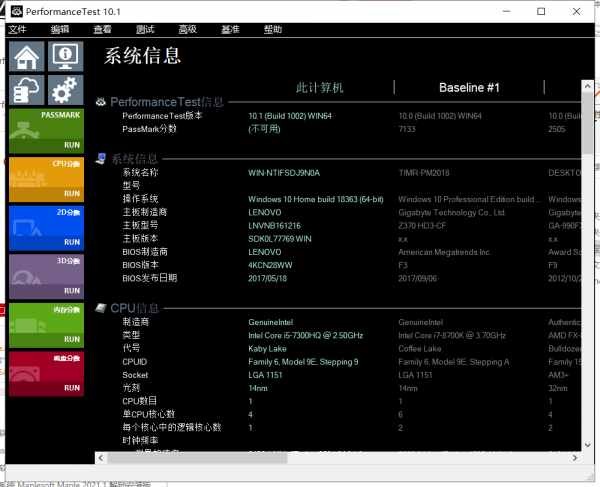Run the CPU分数 test tile
This screenshot has height=487, width=600.
pos(46,179)
